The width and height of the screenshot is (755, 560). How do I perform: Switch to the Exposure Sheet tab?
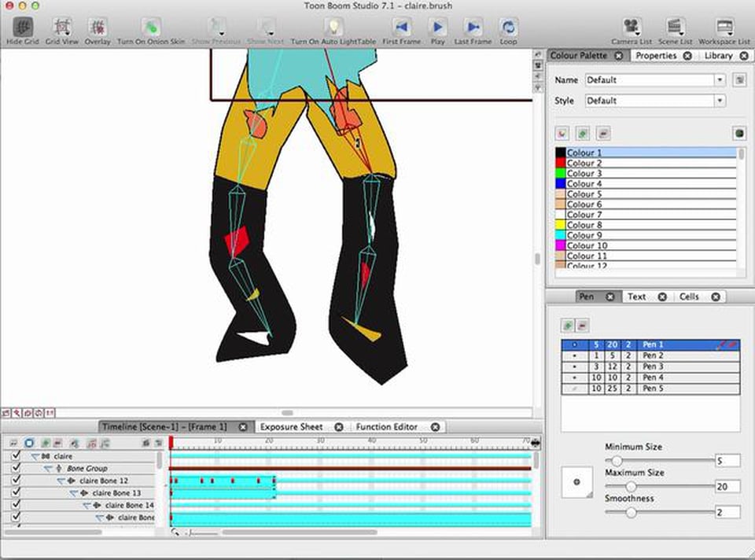click(x=295, y=426)
